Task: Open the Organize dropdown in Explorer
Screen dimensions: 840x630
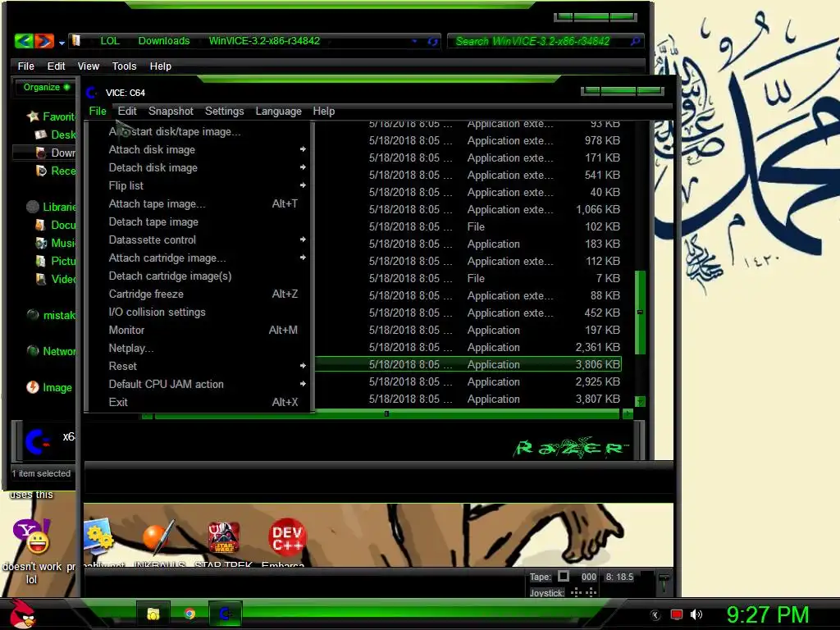Action: pos(46,87)
